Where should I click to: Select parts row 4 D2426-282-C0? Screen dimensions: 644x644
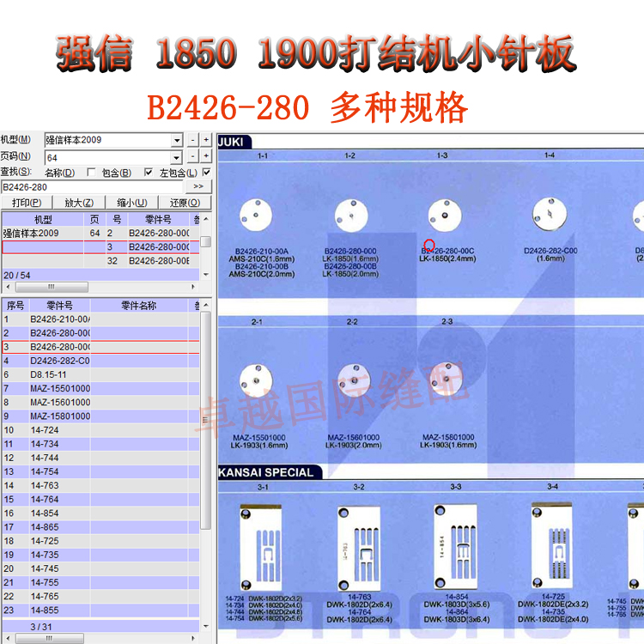[x=100, y=361]
